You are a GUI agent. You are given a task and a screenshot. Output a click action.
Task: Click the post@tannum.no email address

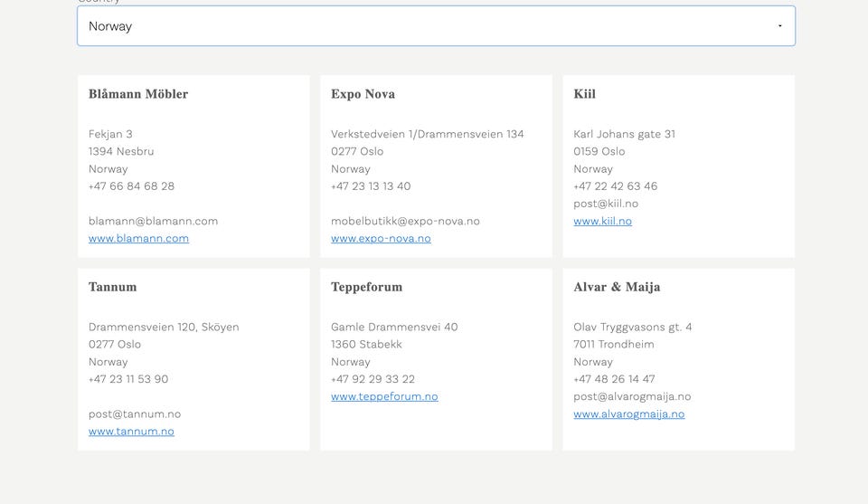[x=135, y=414]
